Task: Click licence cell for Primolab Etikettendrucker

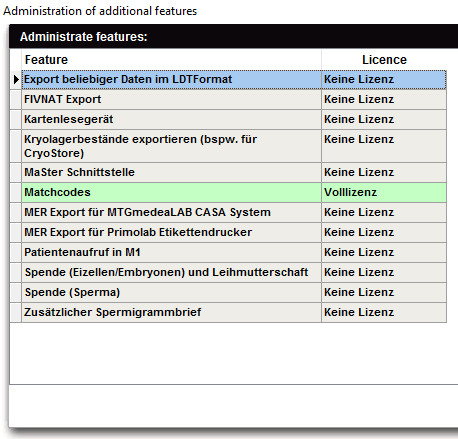Action: tap(384, 232)
